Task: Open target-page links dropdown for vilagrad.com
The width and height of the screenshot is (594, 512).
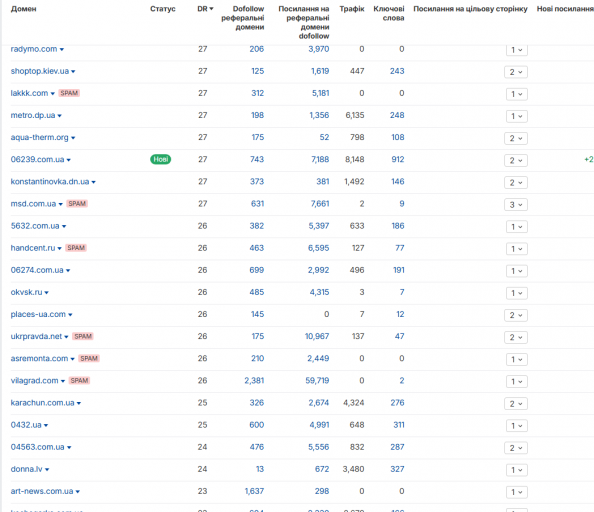Action: coord(517,382)
